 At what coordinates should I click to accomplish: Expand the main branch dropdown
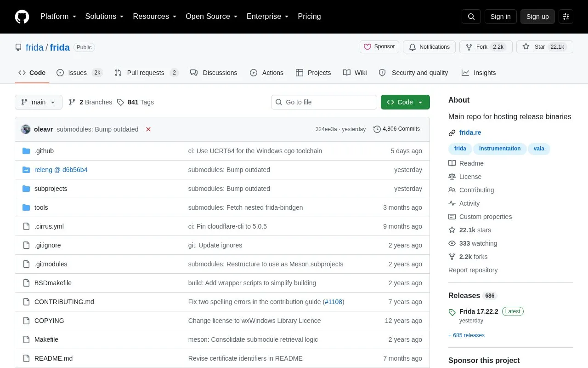coord(39,102)
